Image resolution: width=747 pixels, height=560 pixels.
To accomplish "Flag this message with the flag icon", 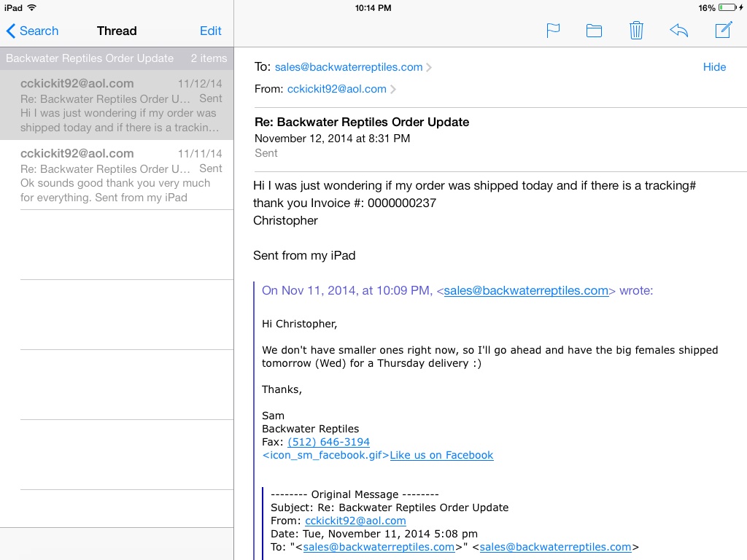I will (553, 31).
